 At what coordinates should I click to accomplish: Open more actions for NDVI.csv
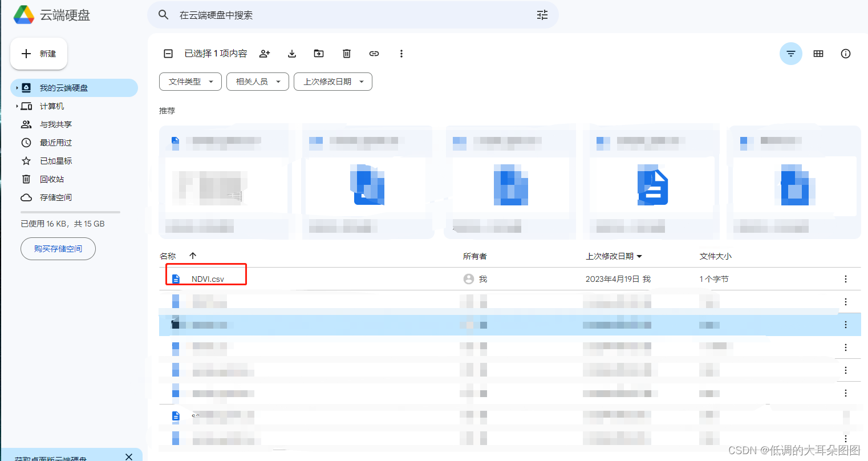coord(845,278)
